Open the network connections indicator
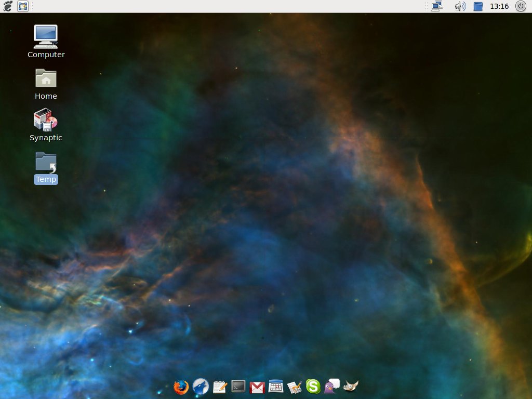 tap(436, 6)
